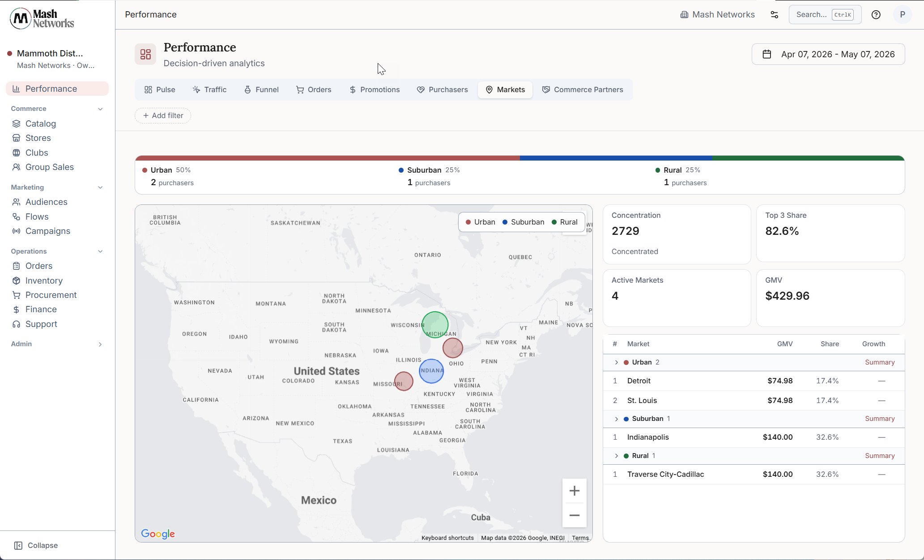This screenshot has width=924, height=560.
Task: Switch to the Traffic tab
Action: pyautogui.click(x=209, y=89)
